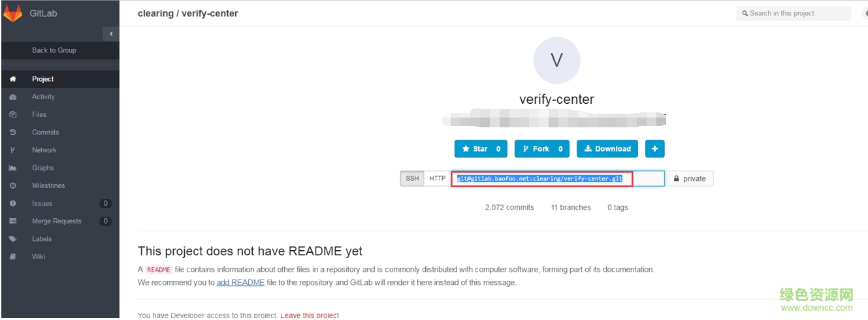Click the Back to Group link

54,50
